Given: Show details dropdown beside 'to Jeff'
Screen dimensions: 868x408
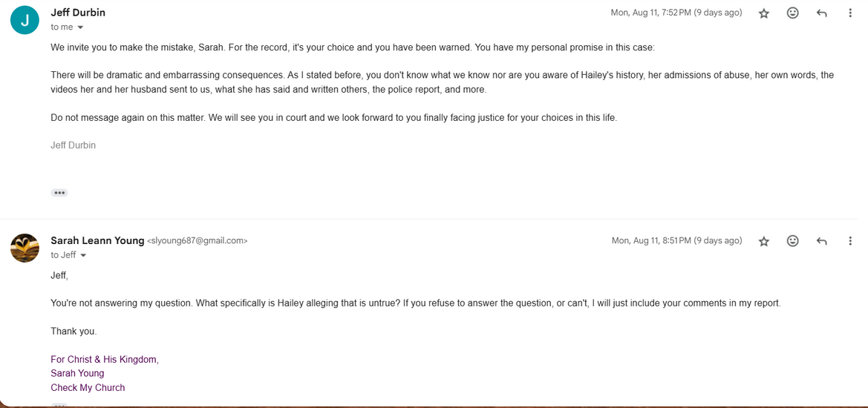Looking at the screenshot, I should pyautogui.click(x=83, y=255).
